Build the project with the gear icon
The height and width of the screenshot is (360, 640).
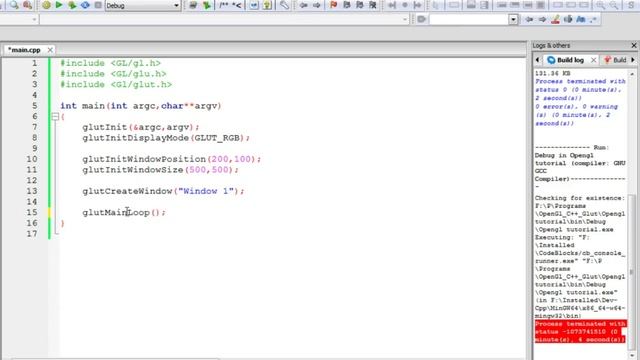click(x=47, y=5)
